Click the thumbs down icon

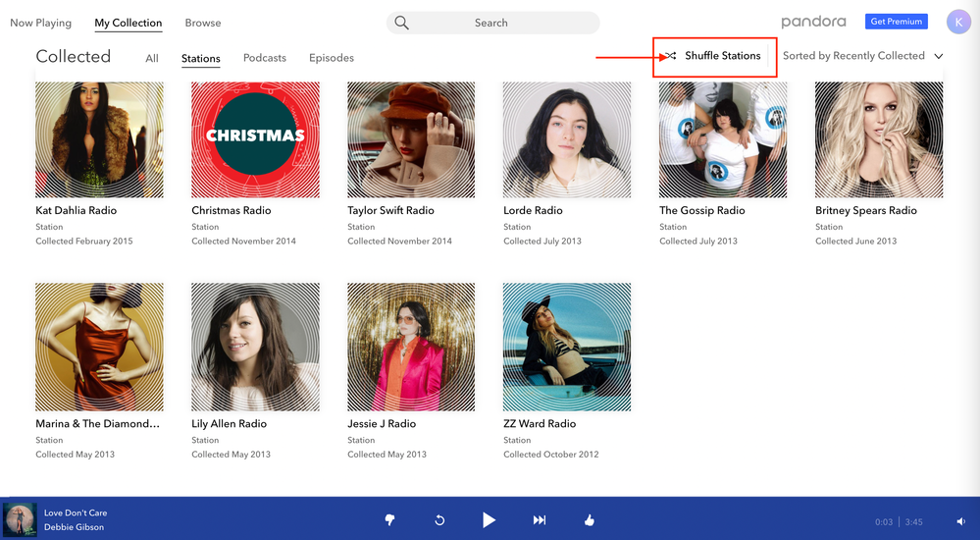pos(389,520)
